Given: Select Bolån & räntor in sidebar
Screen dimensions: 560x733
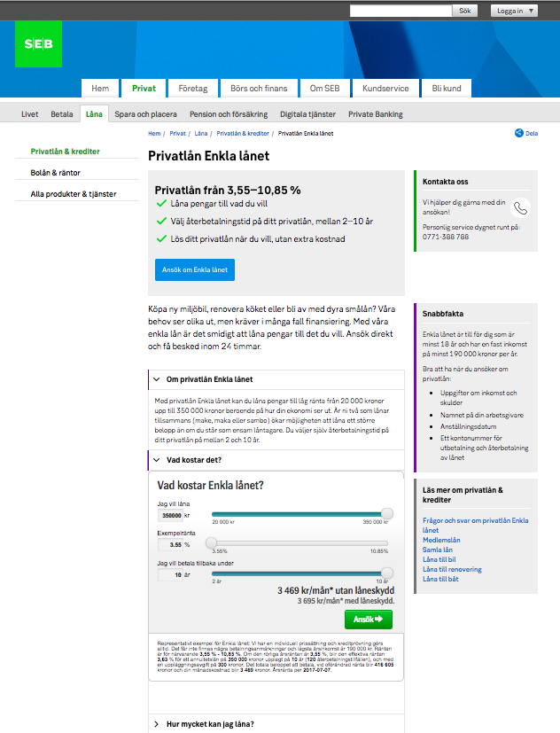Looking at the screenshot, I should point(55,173).
